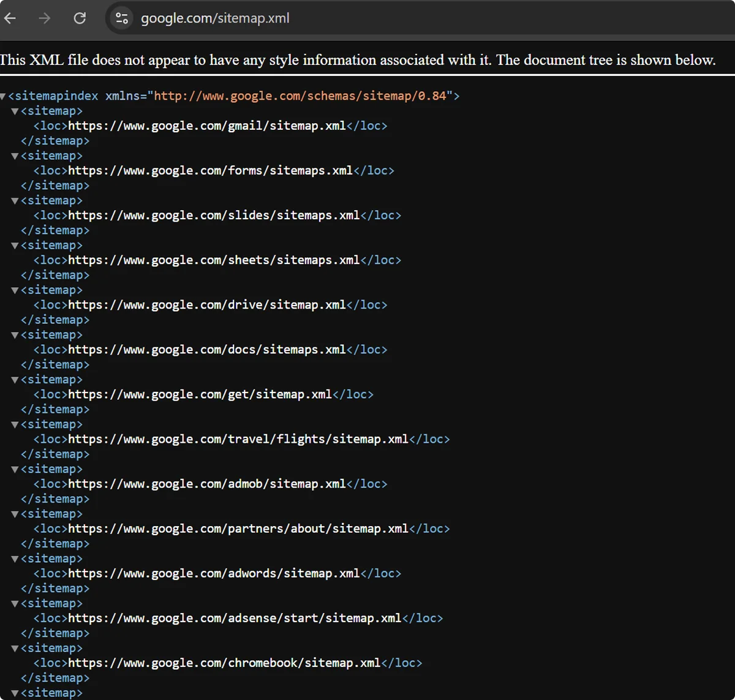Collapse the sitemap node containing travel/flights URL

15,424
